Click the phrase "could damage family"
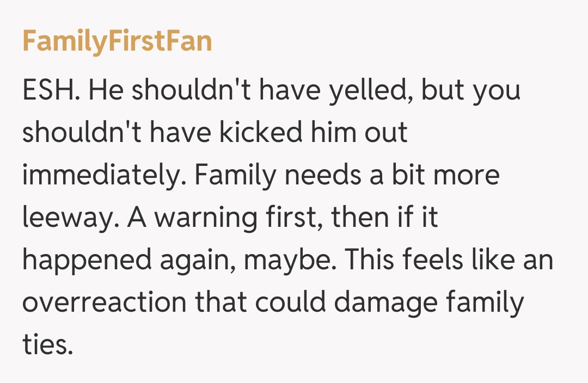Image resolution: width=588 pixels, height=383 pixels. click(390, 302)
